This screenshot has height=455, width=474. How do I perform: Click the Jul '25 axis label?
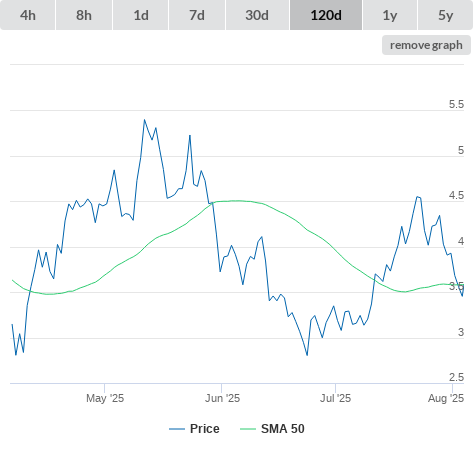click(335, 398)
